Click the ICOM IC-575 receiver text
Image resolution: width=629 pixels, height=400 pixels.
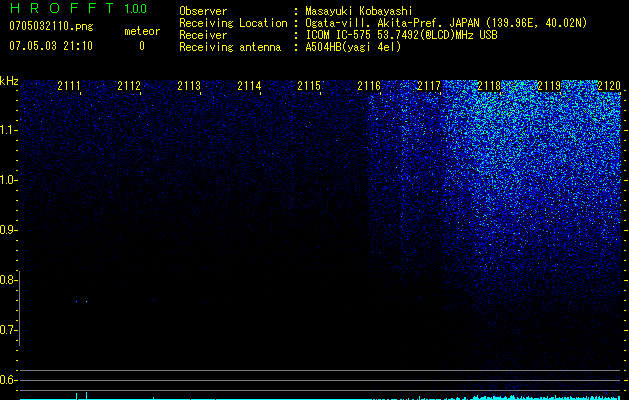point(401,35)
